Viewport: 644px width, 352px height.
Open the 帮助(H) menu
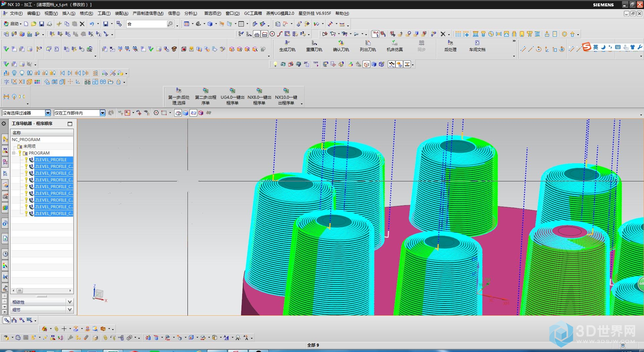coord(342,13)
